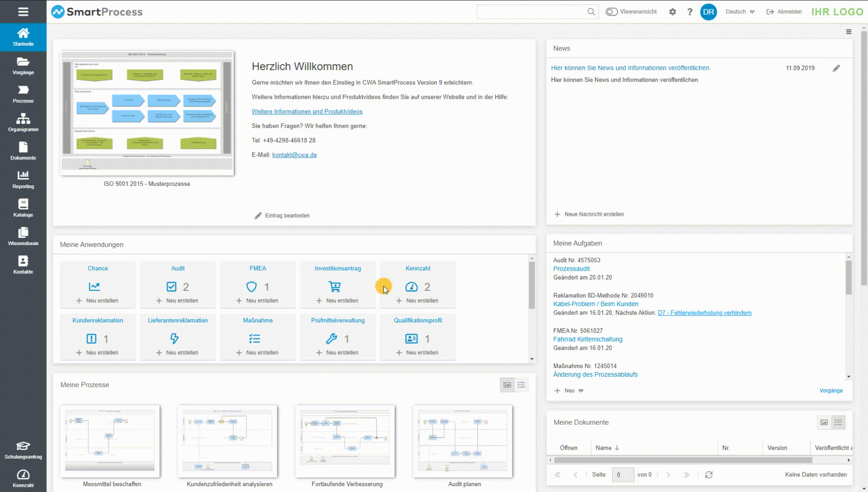Create new Maßnahme via Neu erstellen
The width and height of the screenshot is (868, 492).
257,353
